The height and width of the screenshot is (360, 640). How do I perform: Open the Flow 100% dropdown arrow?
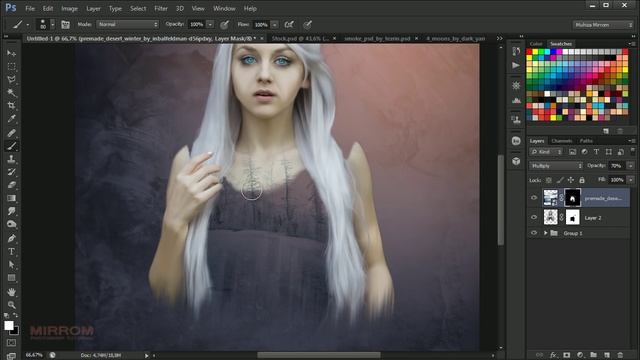tap(275, 24)
